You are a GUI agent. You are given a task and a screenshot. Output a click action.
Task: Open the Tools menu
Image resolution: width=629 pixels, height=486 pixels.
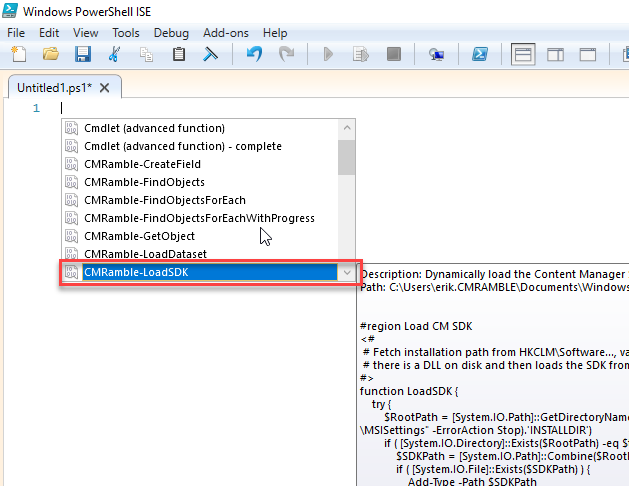click(126, 33)
